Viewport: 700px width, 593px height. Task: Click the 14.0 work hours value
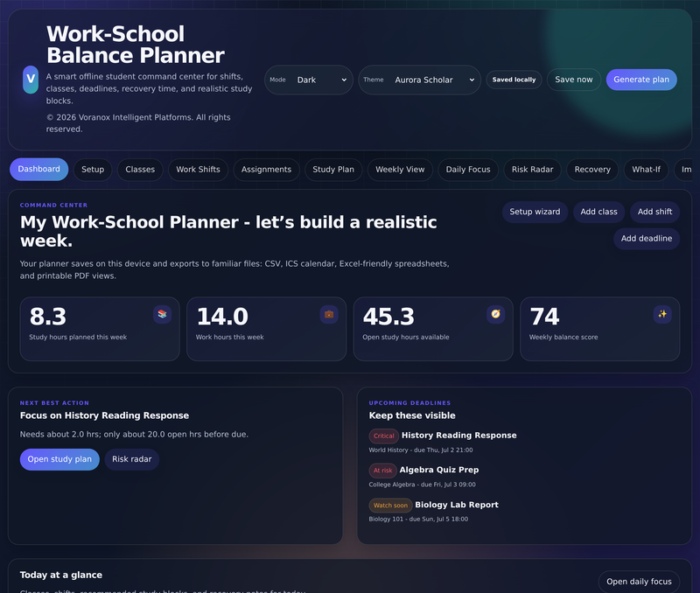pos(222,317)
